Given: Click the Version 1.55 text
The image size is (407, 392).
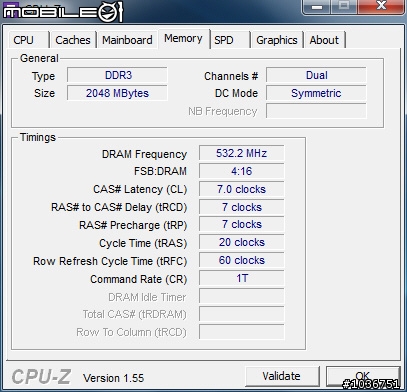Looking at the screenshot, I should [113, 378].
